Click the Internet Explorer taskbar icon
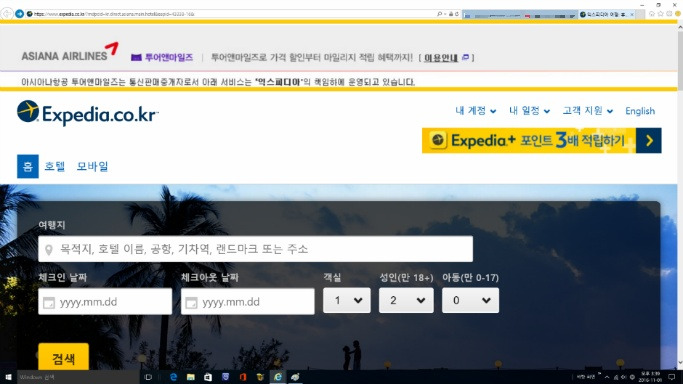 point(277,377)
